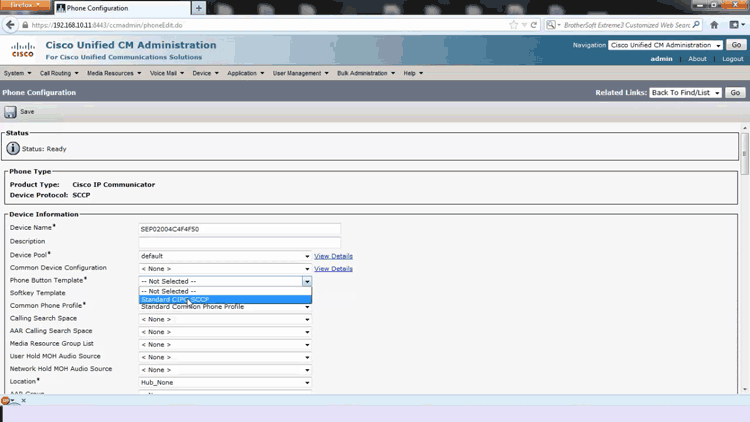This screenshot has width=750, height=422.
Task: Open the Network Hold MOH Audio Source dropdown
Action: (225, 370)
